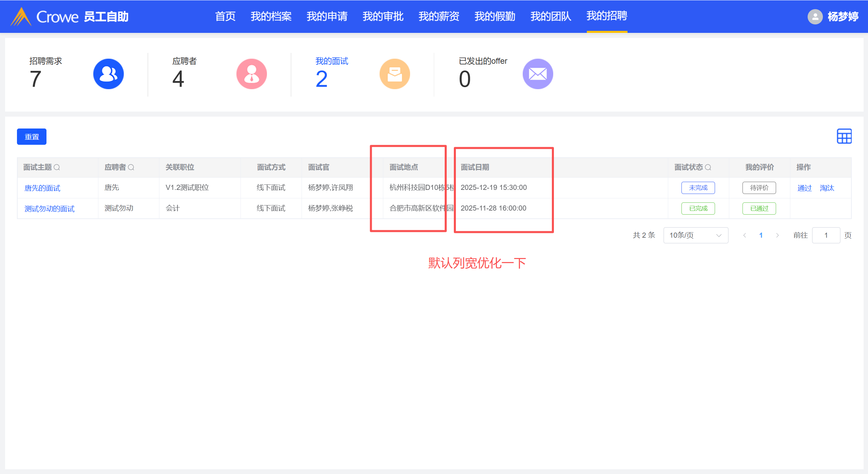This screenshot has height=474, width=868.
Task: Click the user avatar icon for 杨梦婷
Action: click(815, 17)
